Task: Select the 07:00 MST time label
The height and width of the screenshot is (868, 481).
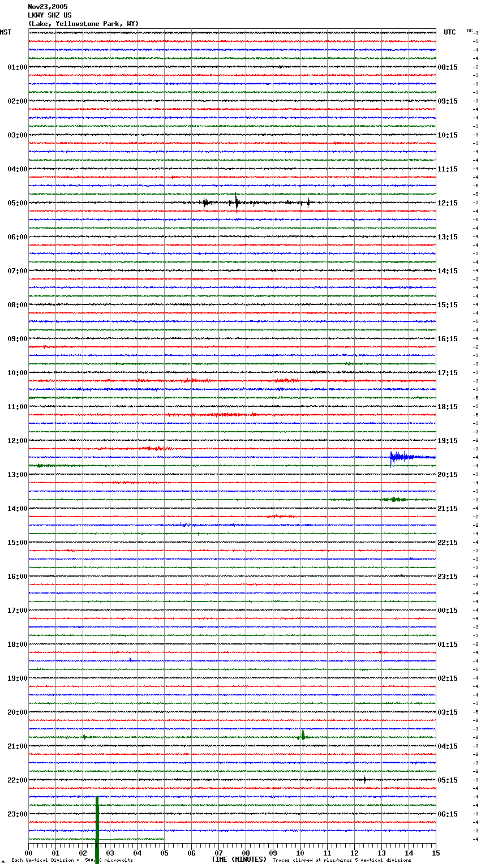Action: point(17,271)
